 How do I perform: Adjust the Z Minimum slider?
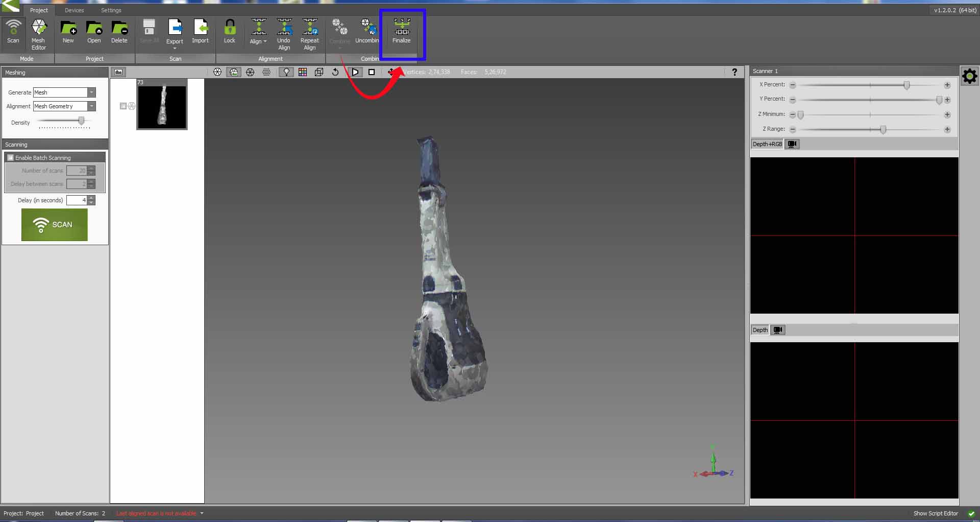click(x=801, y=115)
